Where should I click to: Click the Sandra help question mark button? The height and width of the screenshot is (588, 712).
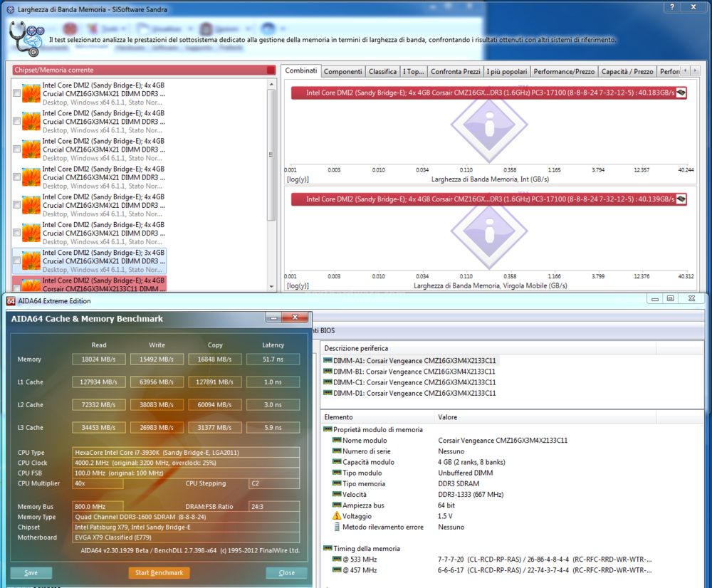[x=672, y=7]
